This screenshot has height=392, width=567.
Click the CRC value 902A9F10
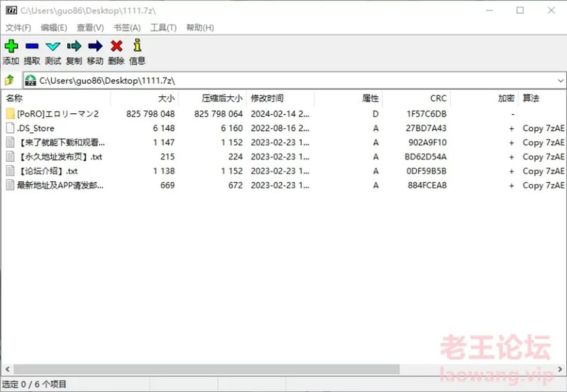tap(428, 142)
